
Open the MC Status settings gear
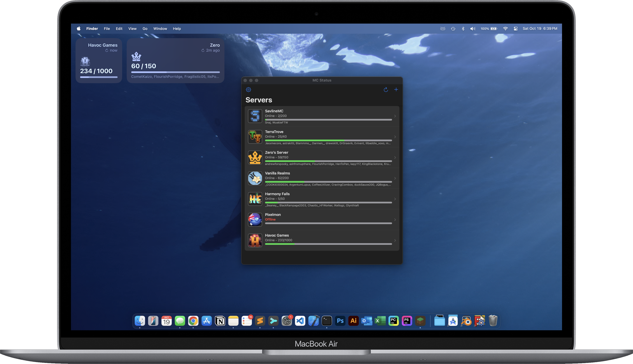pos(248,90)
